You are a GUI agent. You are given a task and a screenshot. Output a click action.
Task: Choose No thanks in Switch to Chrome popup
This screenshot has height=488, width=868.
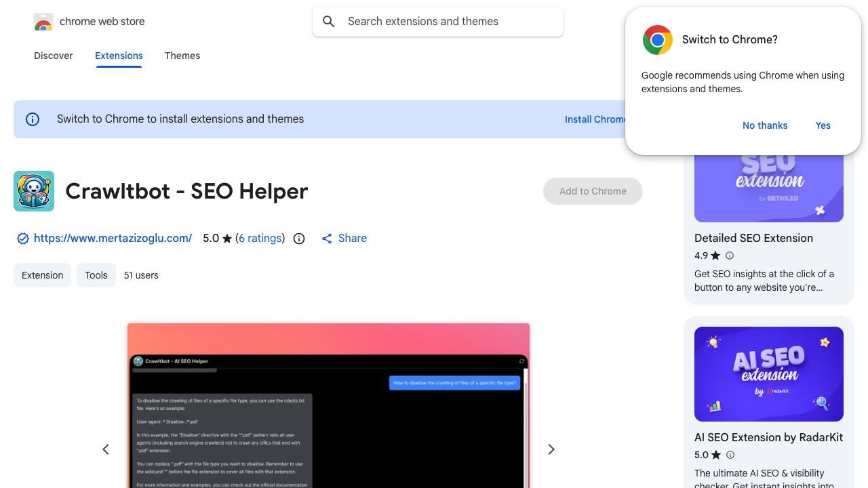(765, 125)
